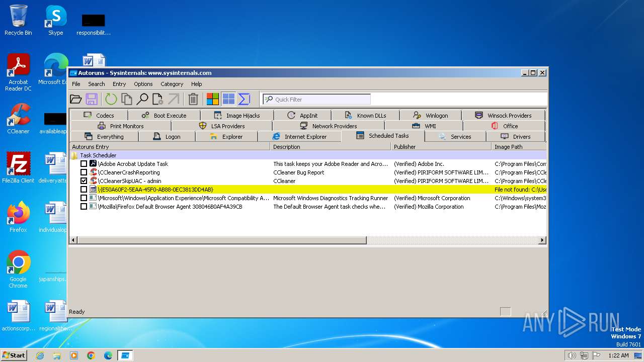Open the Category menu
644x362 pixels.
pyautogui.click(x=172, y=84)
